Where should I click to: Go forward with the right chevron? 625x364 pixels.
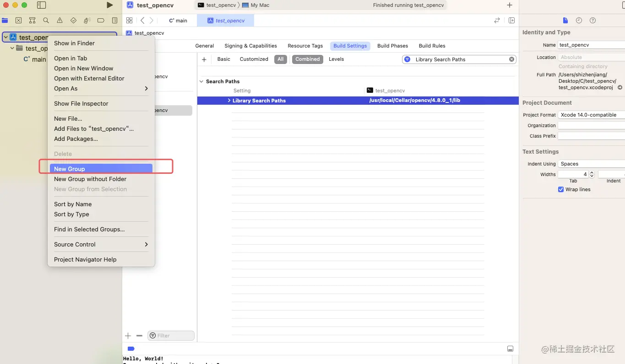coord(152,20)
